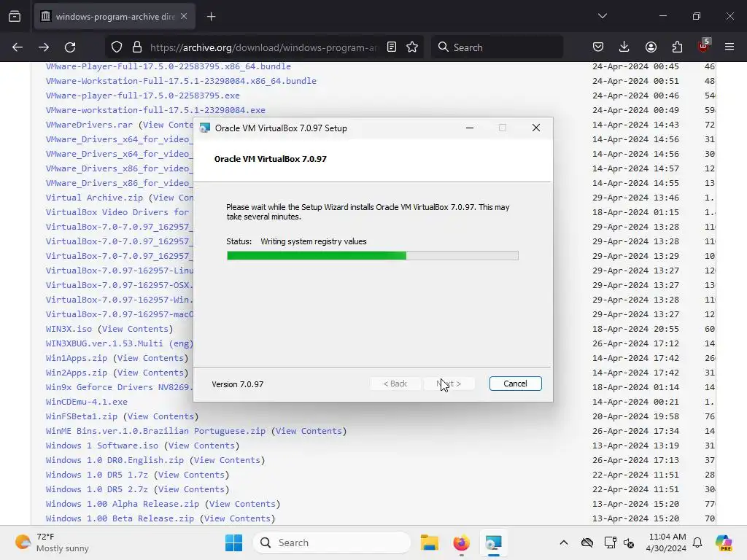Image resolution: width=747 pixels, height=560 pixels.
Task: Open the Windows Start menu
Action: click(233, 542)
